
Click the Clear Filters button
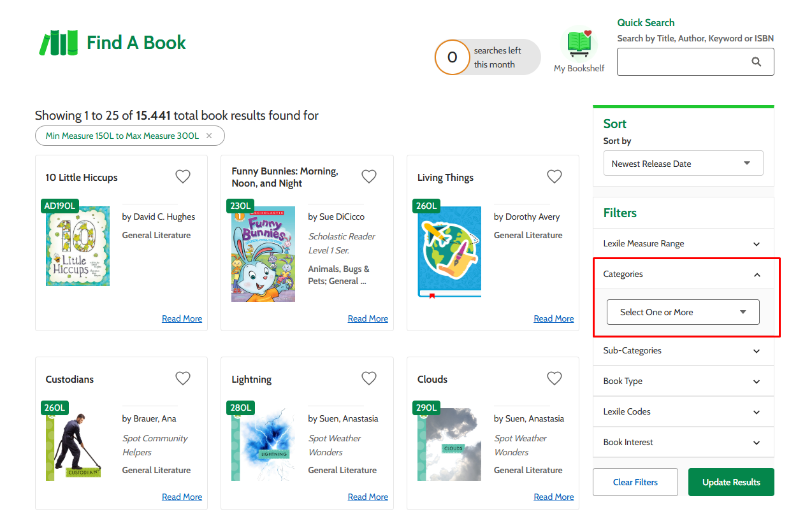[635, 482]
